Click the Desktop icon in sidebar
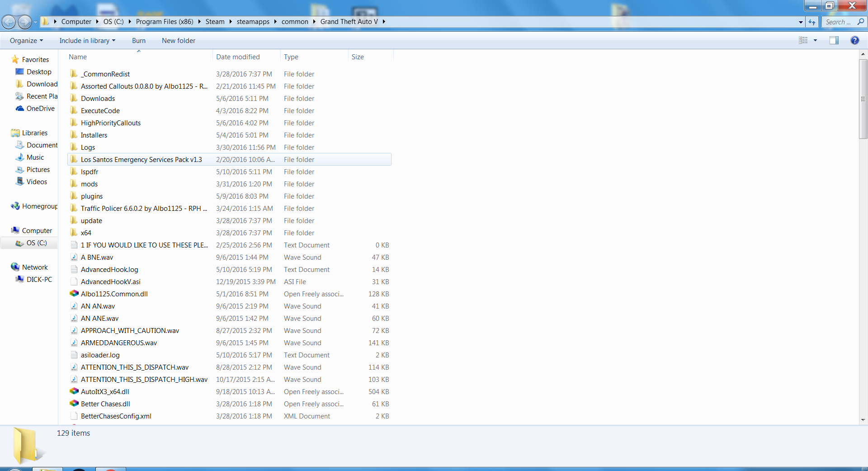The height and width of the screenshot is (471, 868). click(x=20, y=71)
